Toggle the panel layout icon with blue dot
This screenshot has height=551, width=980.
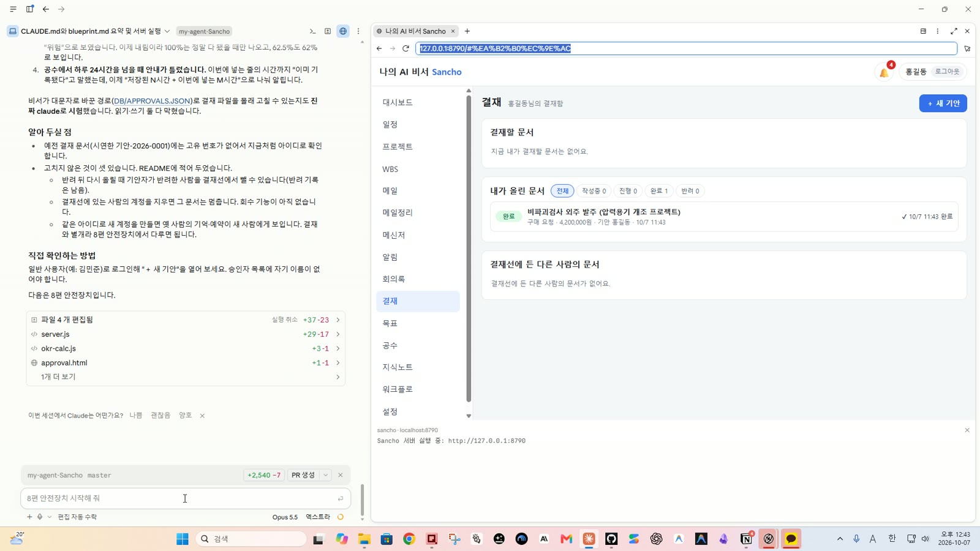(29, 9)
